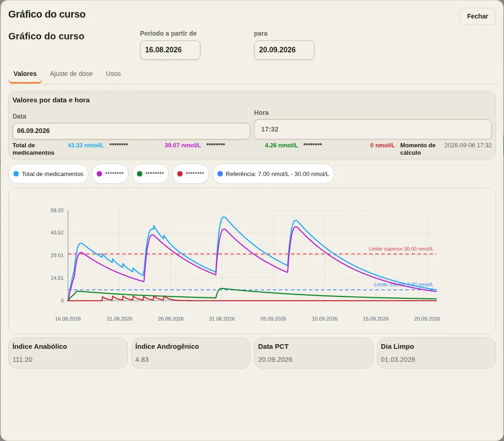Click the 'Limite superior 30.00 nmol/L' chart label

[x=401, y=249]
